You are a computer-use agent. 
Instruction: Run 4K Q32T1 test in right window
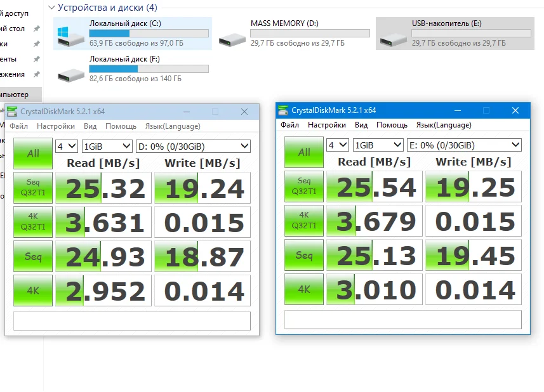[x=304, y=221]
